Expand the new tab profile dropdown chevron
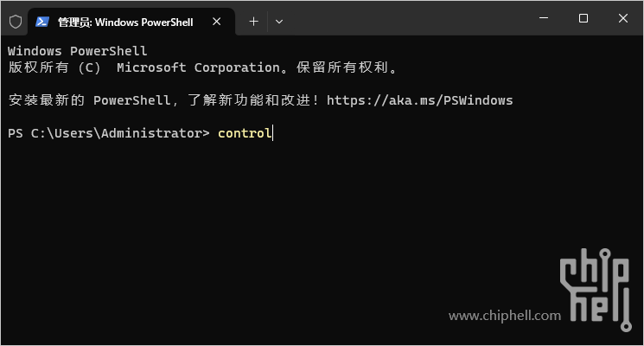The height and width of the screenshot is (346, 644). pyautogui.click(x=279, y=22)
